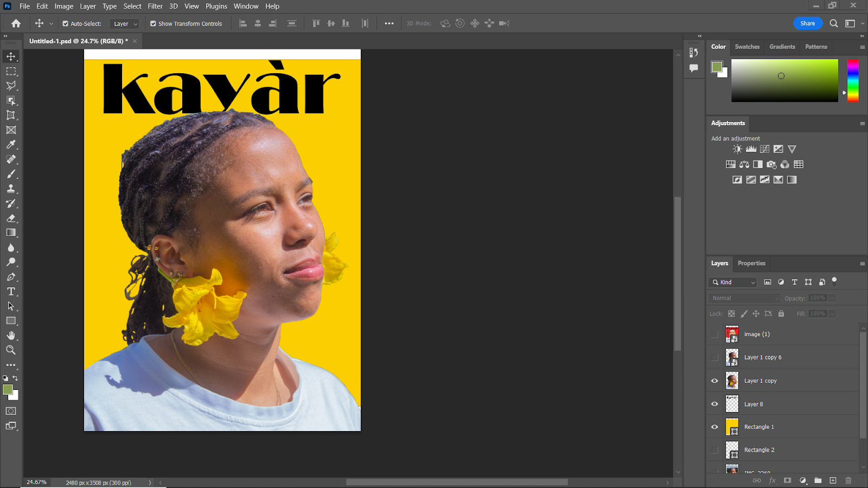This screenshot has width=868, height=488.
Task: Show the Rectangle 2 layer
Action: 714,450
